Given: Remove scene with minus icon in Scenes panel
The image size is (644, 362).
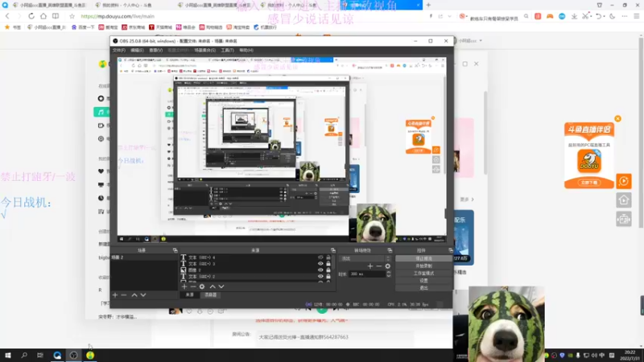Looking at the screenshot, I should pyautogui.click(x=124, y=295).
